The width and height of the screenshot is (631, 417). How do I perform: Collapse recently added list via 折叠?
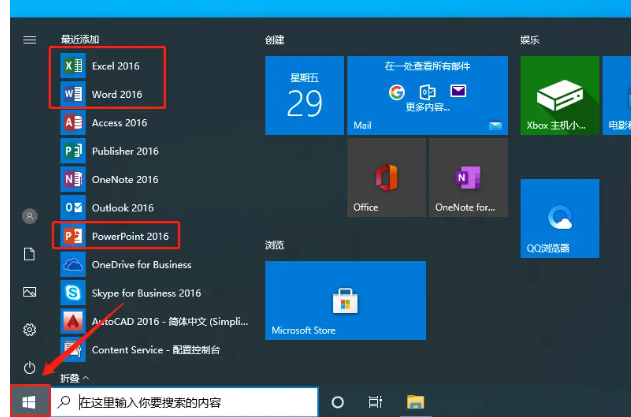click(x=75, y=378)
